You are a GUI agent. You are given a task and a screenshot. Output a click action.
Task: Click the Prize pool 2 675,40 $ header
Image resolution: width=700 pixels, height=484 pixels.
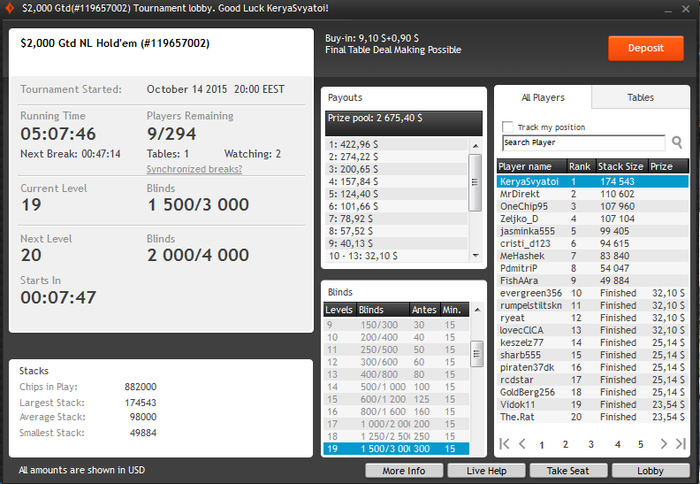click(x=404, y=123)
